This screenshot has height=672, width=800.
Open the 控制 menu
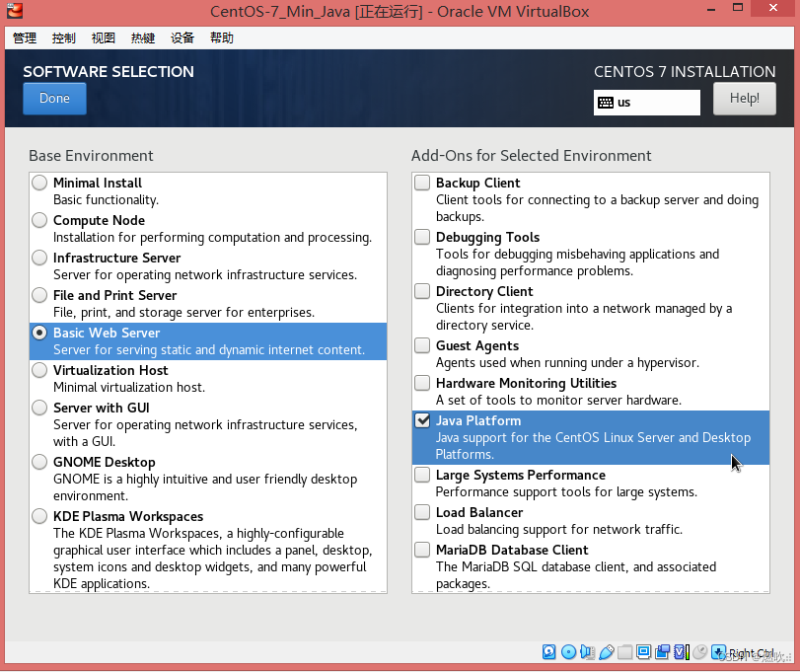pos(64,38)
